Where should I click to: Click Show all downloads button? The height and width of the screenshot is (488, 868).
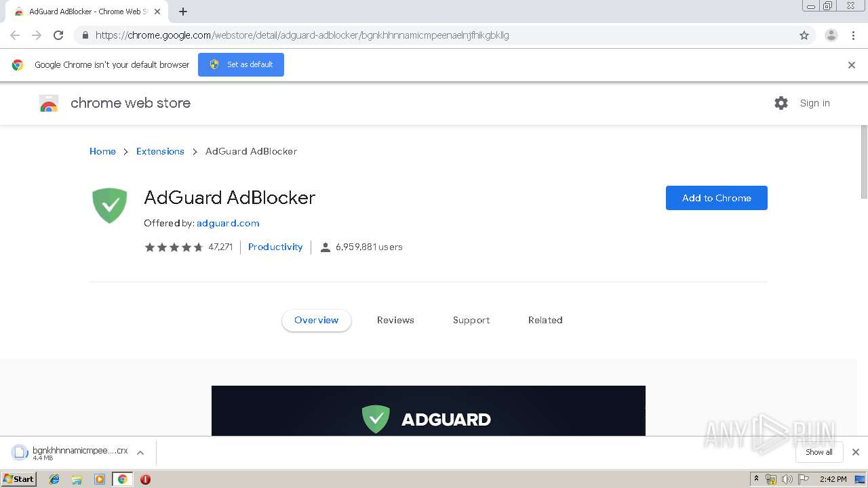(819, 452)
